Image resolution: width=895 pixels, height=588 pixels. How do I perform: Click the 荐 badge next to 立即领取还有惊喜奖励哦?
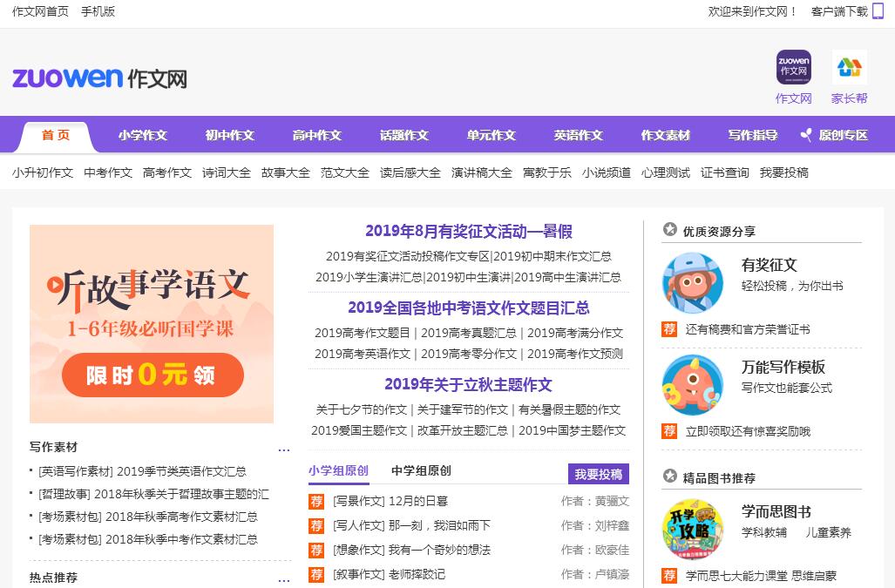click(669, 430)
